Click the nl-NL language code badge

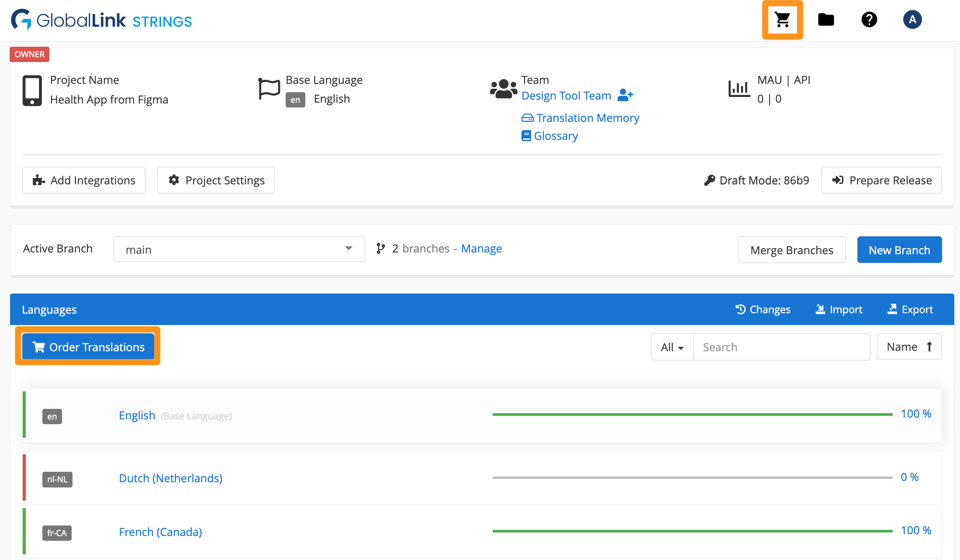[57, 479]
